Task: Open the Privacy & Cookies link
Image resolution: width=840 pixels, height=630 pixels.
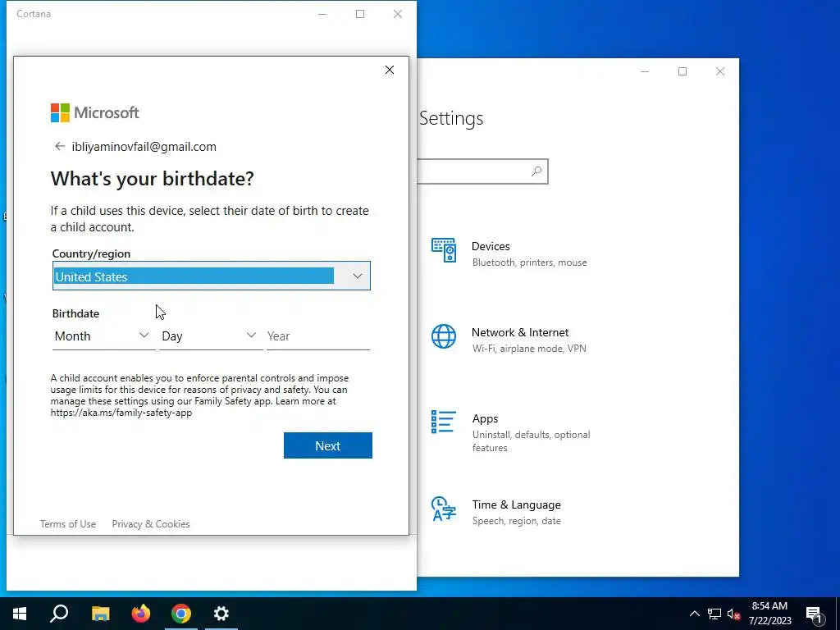Action: 151,524
